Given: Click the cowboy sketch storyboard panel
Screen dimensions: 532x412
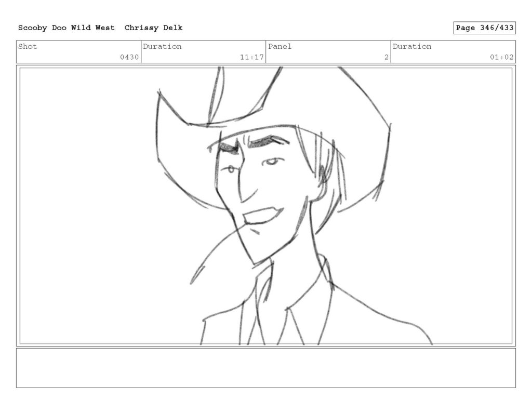Looking at the screenshot, I should point(266,206).
